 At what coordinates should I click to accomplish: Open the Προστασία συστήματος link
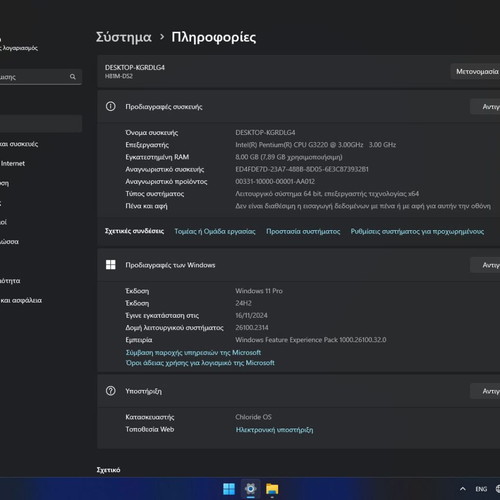[303, 231]
